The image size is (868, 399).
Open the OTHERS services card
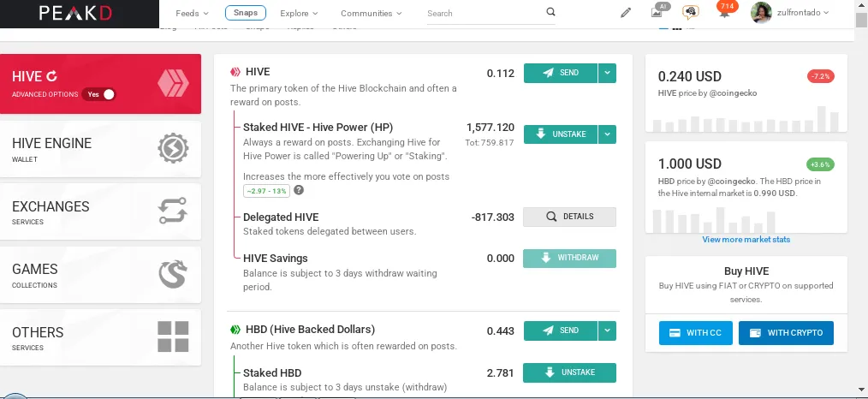click(x=100, y=337)
